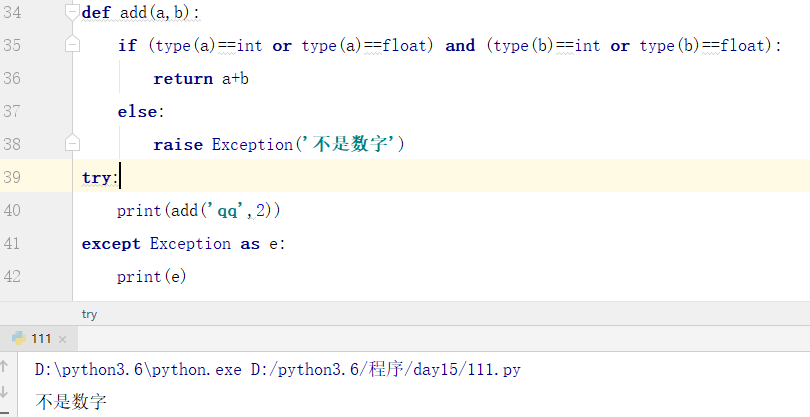Screen dimensions: 810x417
Task: Click 'return' keyword on line 36
Action: [x=183, y=79]
